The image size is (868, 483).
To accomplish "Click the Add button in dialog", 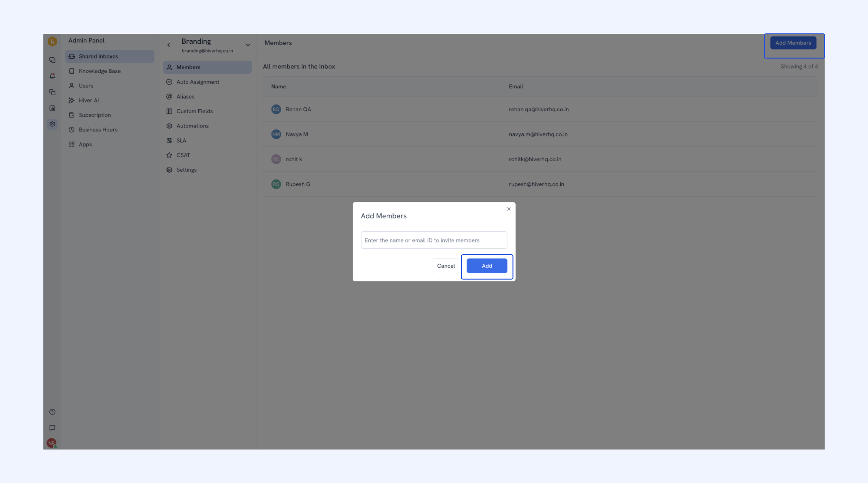I will [x=487, y=266].
